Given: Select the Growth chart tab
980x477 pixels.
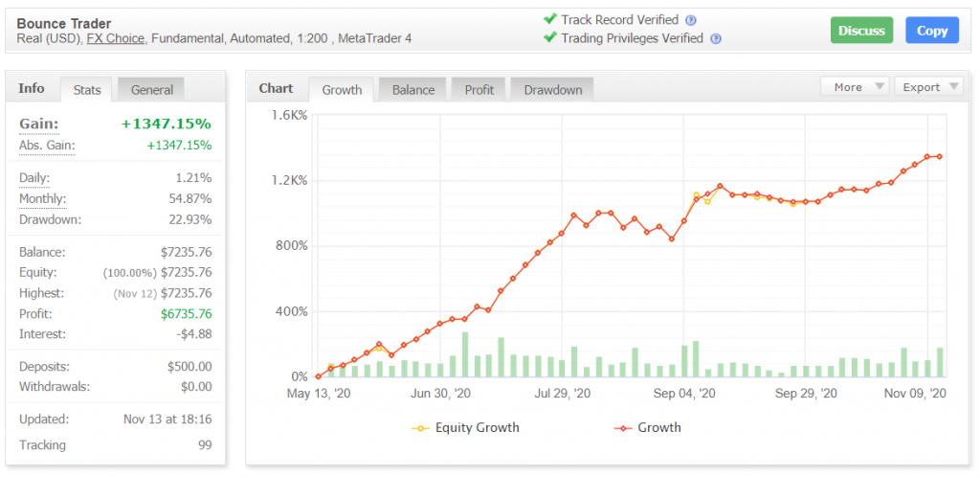Looking at the screenshot, I should pyautogui.click(x=342, y=90).
